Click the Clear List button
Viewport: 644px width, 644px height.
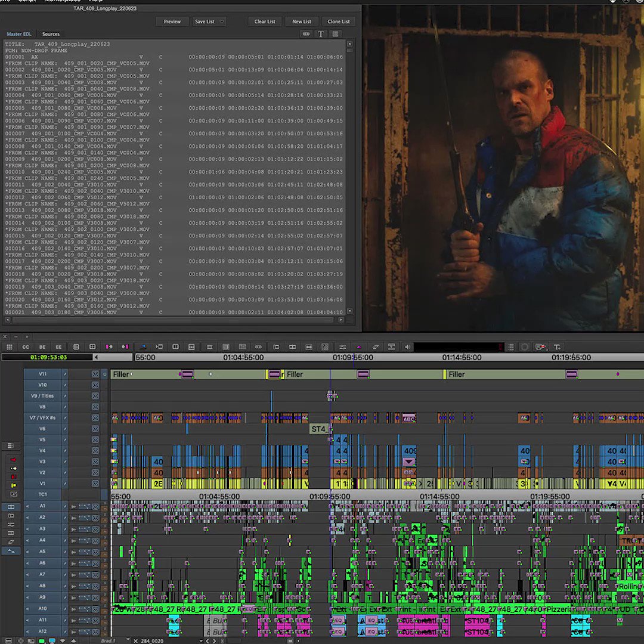tap(265, 21)
